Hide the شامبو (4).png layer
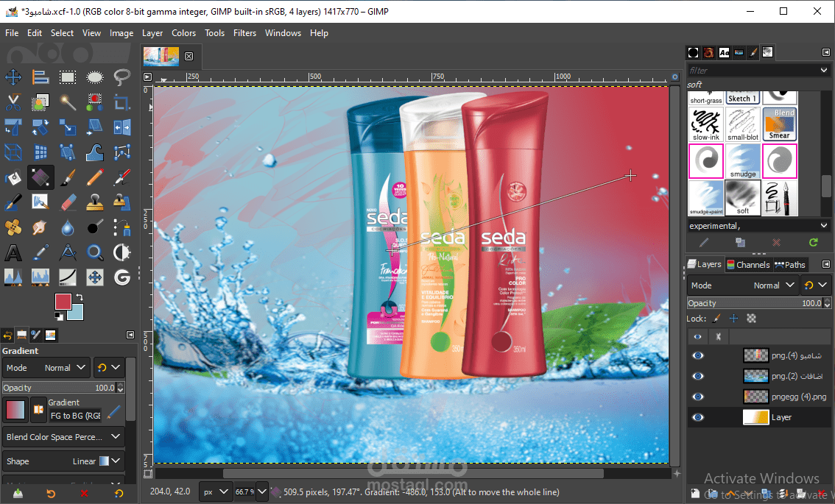This screenshot has height=504, width=835. (x=697, y=355)
